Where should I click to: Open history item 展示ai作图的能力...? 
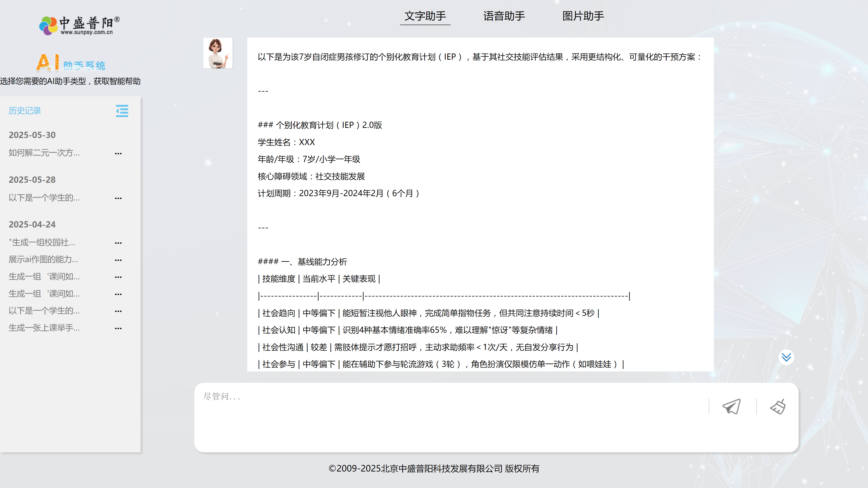pos(43,259)
